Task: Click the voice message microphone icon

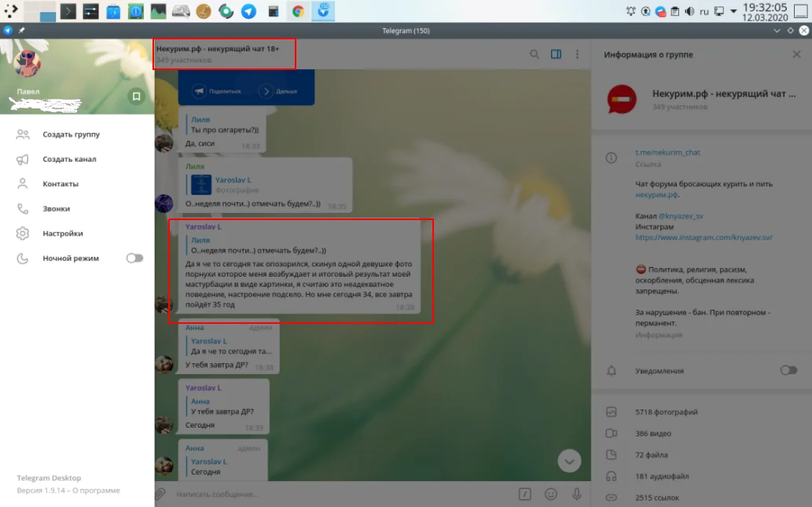Action: coord(577,494)
